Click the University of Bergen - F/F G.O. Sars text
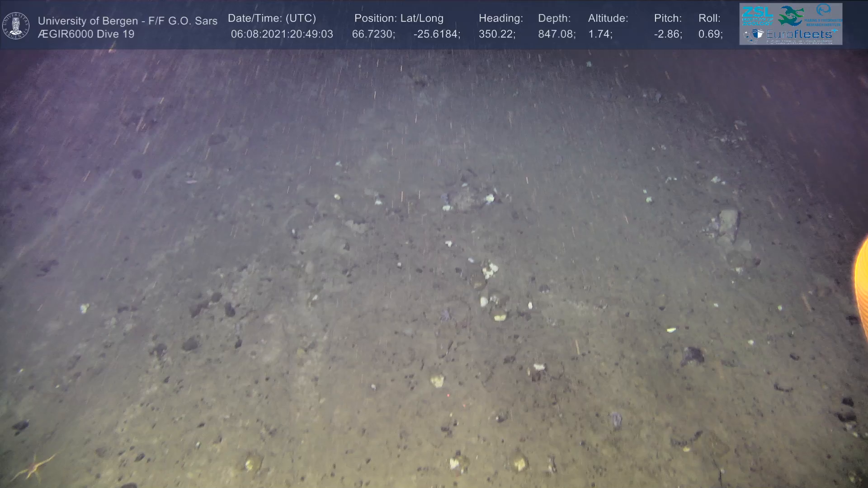868x488 pixels. (127, 21)
